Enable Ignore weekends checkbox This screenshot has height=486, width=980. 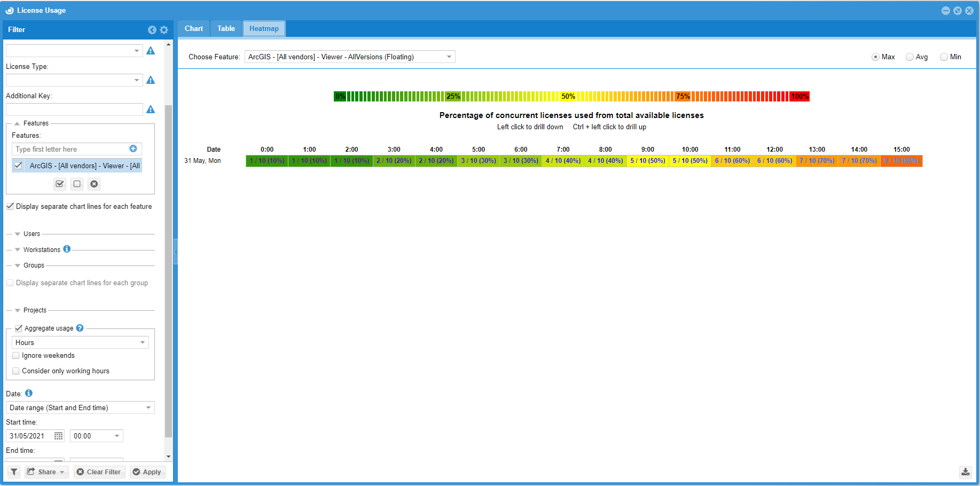(x=16, y=356)
